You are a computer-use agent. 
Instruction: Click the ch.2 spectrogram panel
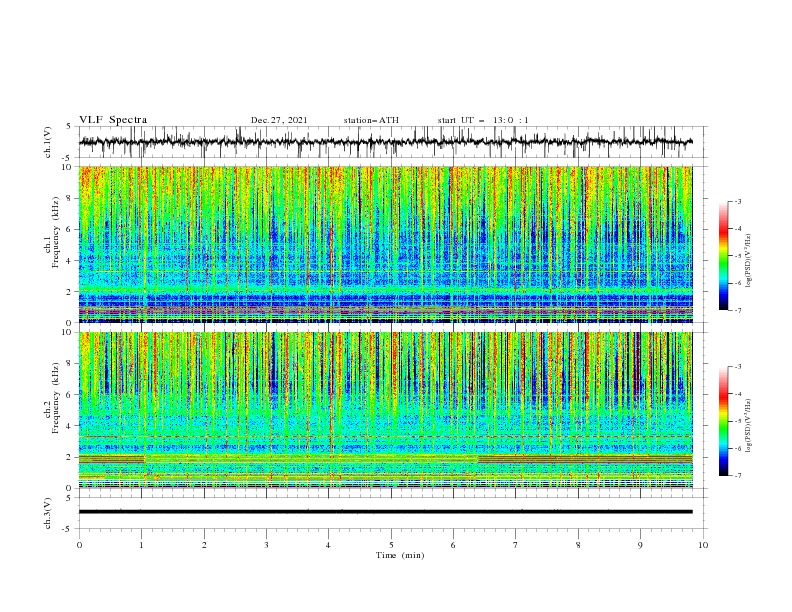coord(385,410)
